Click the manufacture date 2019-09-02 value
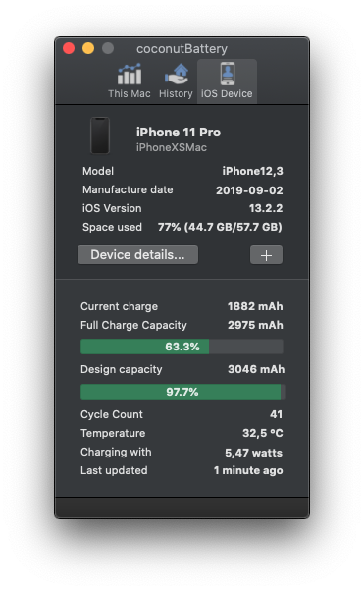 pyautogui.click(x=249, y=190)
